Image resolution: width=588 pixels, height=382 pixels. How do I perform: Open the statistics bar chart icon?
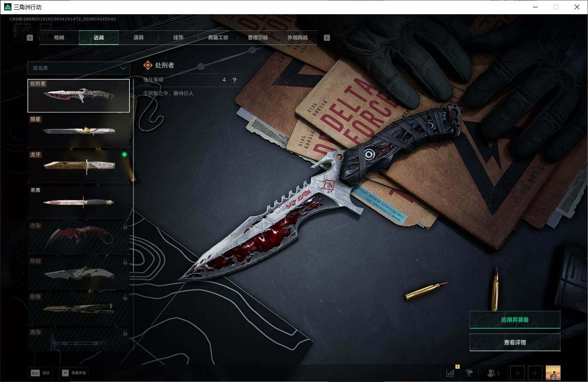click(x=450, y=373)
